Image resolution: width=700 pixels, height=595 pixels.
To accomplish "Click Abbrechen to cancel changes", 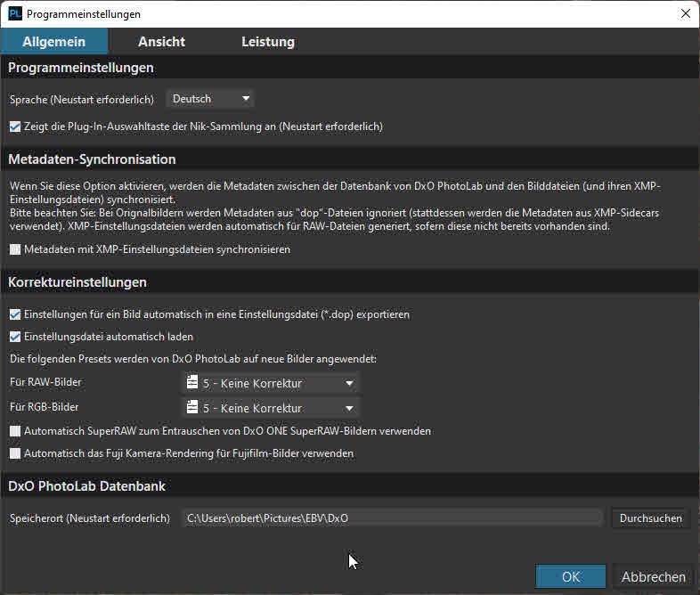I will coord(653,576).
